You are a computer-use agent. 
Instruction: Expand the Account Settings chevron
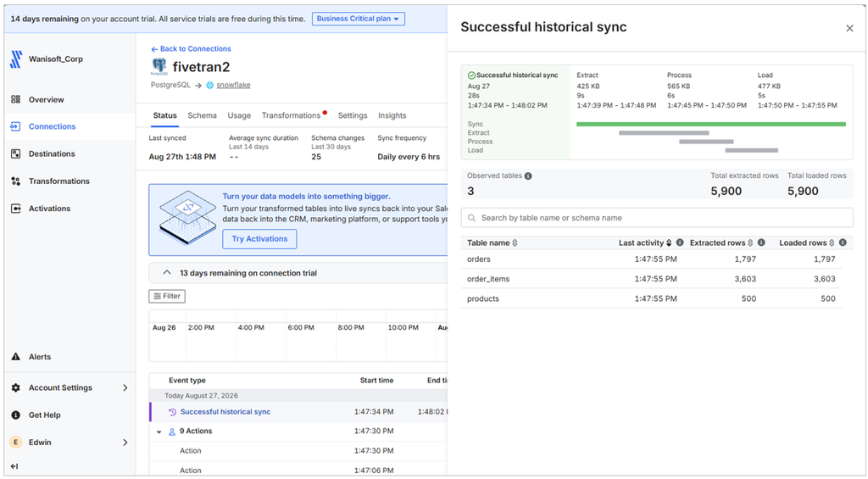point(125,387)
